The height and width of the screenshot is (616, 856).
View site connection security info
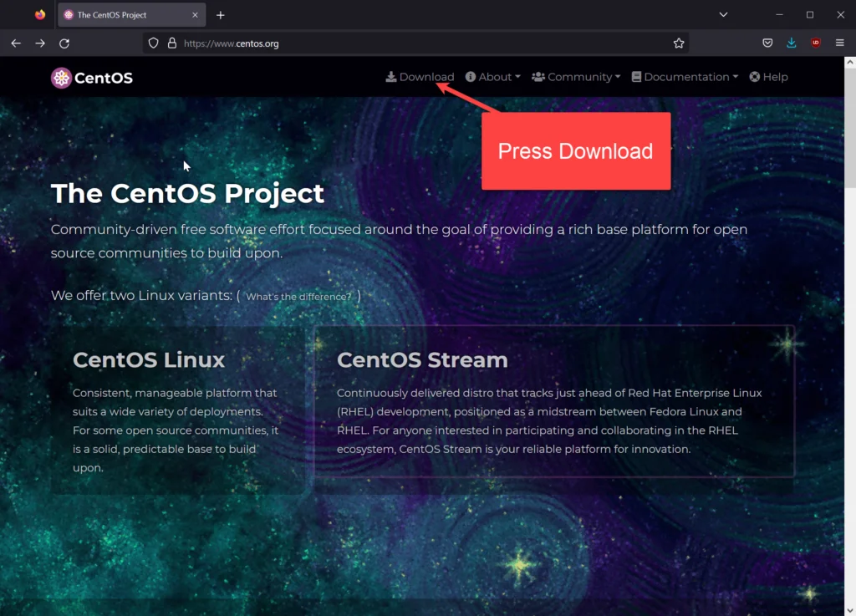pyautogui.click(x=172, y=43)
